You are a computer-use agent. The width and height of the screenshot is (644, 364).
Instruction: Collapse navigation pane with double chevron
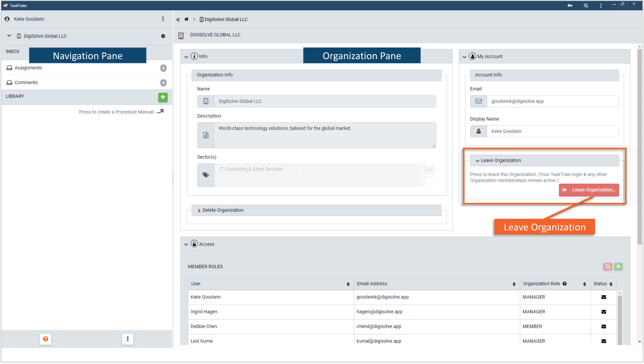178,19
